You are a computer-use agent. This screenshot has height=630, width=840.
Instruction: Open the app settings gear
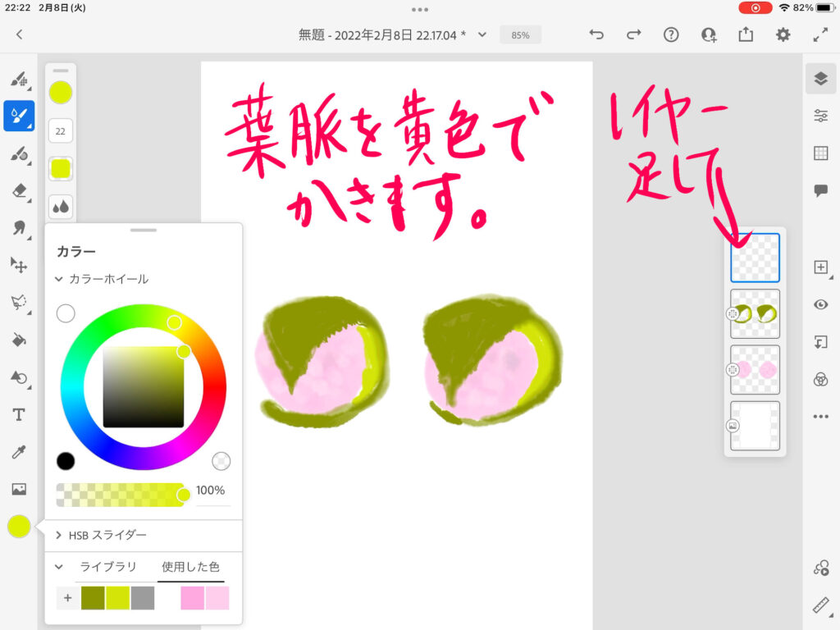pos(783,34)
